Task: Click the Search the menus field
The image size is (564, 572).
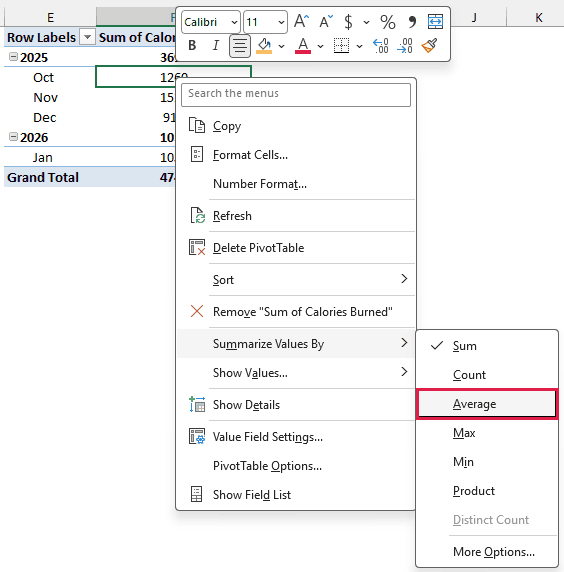Action: (x=296, y=95)
